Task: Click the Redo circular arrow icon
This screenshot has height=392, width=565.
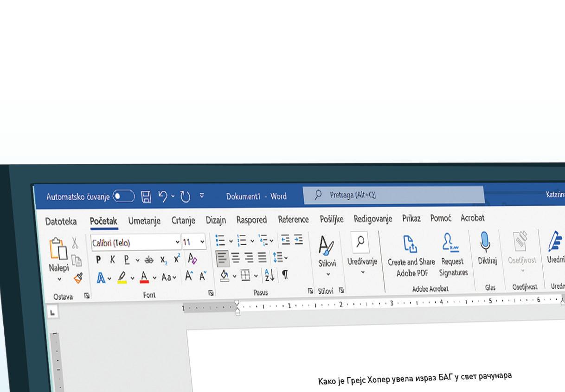Action: [185, 196]
